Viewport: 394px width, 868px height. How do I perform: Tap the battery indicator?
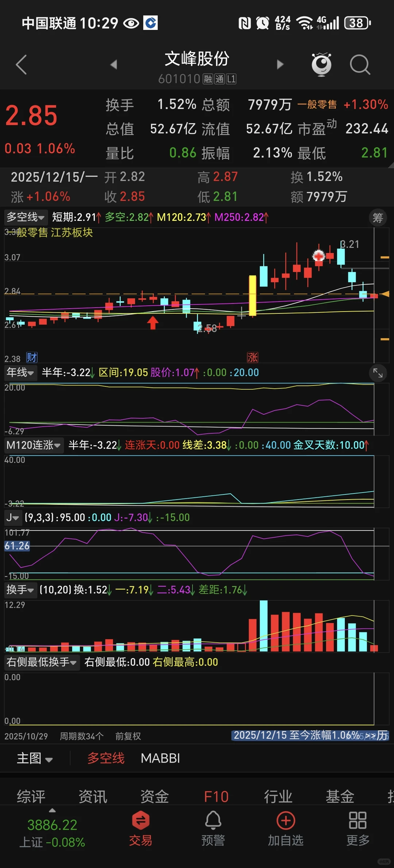click(358, 23)
